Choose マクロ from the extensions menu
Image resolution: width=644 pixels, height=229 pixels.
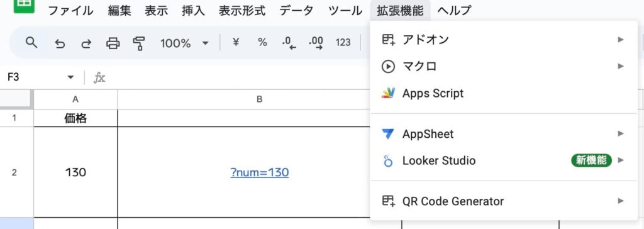coord(504,66)
